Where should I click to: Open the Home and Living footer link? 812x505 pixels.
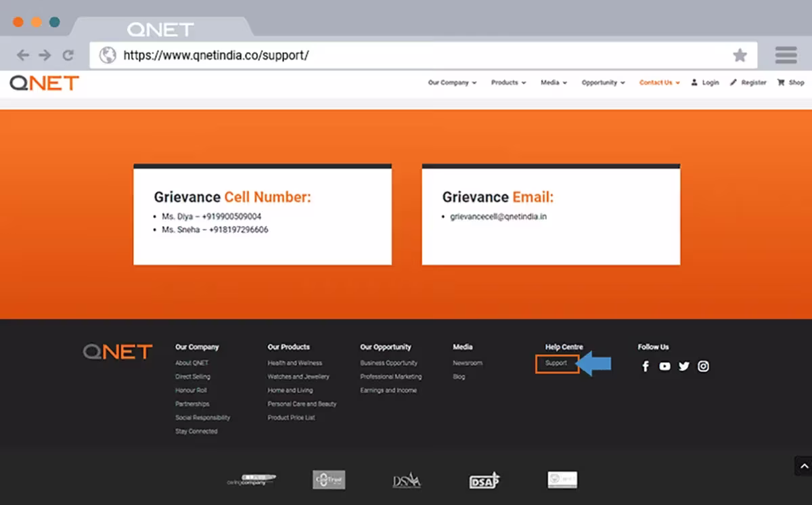click(290, 390)
